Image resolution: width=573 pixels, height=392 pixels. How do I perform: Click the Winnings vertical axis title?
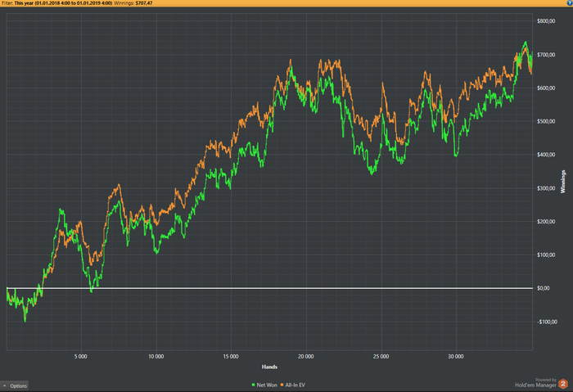[x=563, y=182]
